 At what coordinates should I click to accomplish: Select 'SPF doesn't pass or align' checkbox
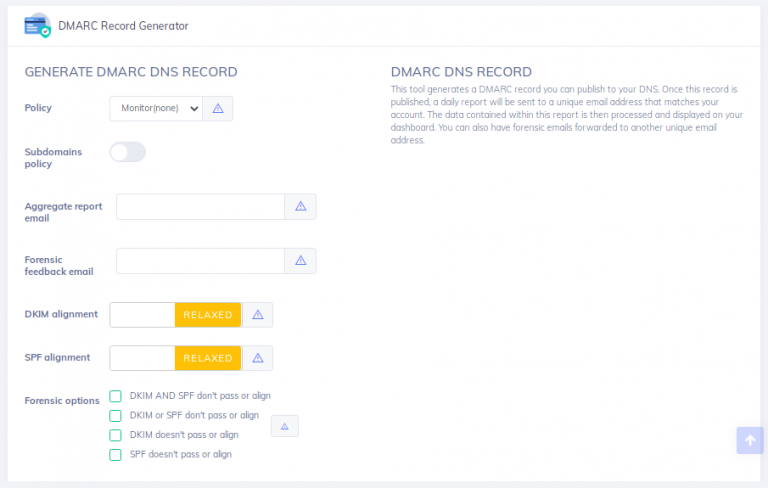click(116, 454)
